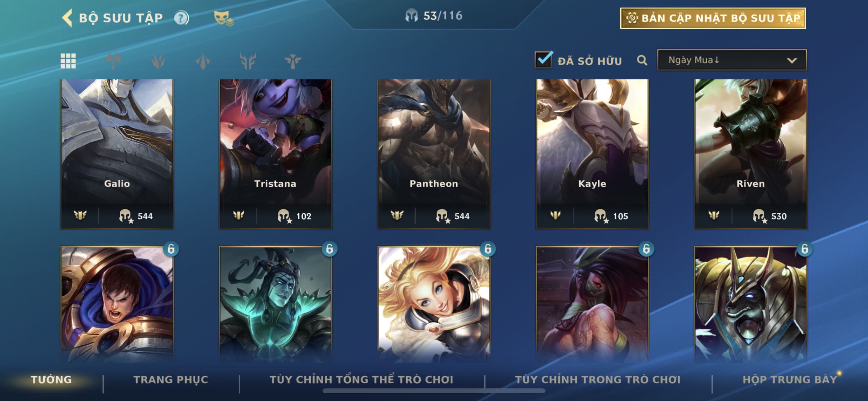Open the mask and coins icon
This screenshot has width=868, height=401.
(224, 18)
